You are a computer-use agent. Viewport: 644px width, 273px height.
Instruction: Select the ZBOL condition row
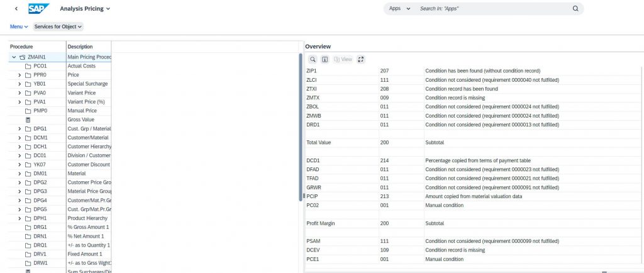coord(474,107)
